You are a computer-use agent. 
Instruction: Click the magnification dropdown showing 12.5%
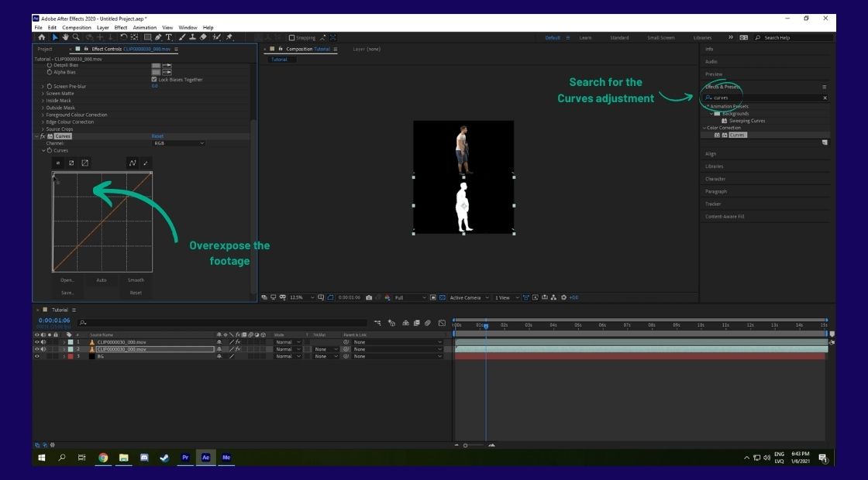point(296,297)
